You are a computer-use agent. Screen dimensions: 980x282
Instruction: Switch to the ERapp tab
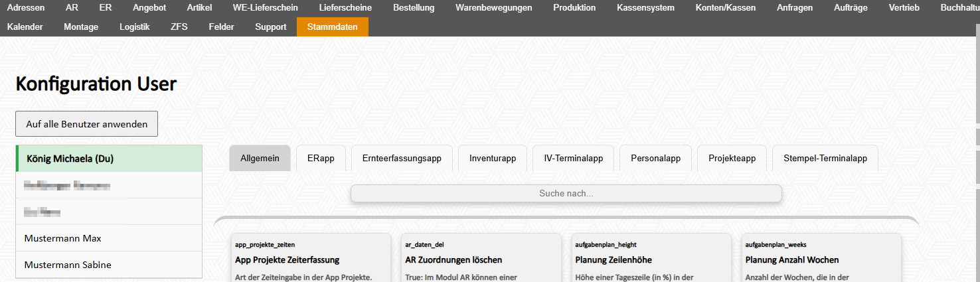321,159
